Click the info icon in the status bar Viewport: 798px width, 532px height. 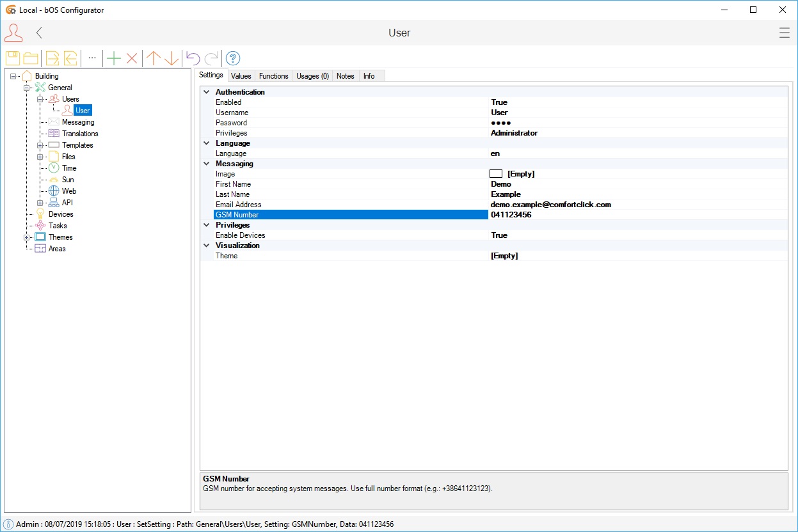(8, 524)
